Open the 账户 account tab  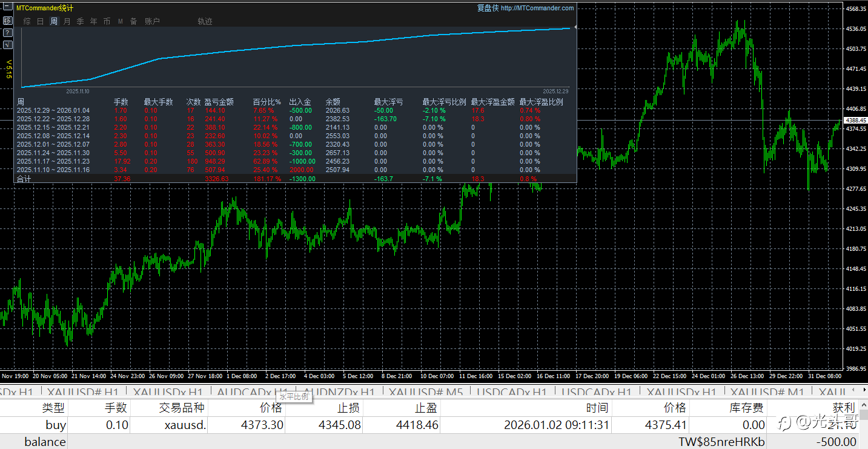coord(152,22)
